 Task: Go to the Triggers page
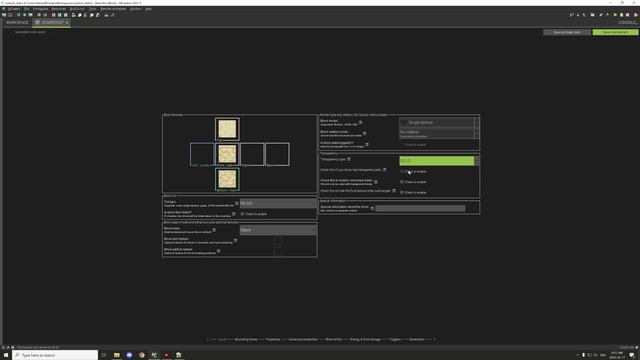point(395,339)
